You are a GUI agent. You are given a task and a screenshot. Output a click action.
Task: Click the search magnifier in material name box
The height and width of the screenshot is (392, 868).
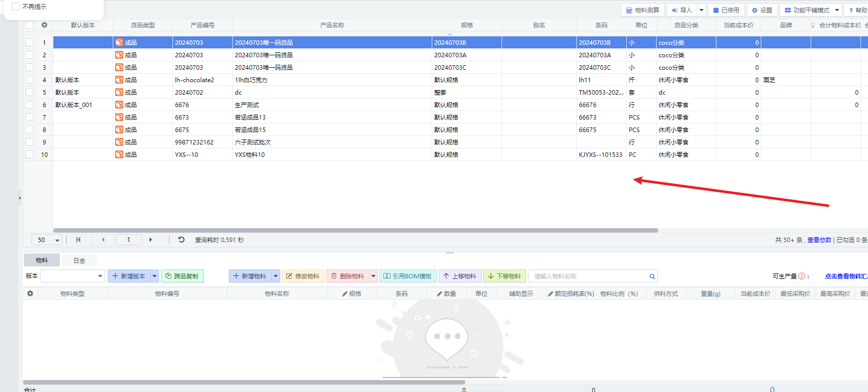point(652,276)
